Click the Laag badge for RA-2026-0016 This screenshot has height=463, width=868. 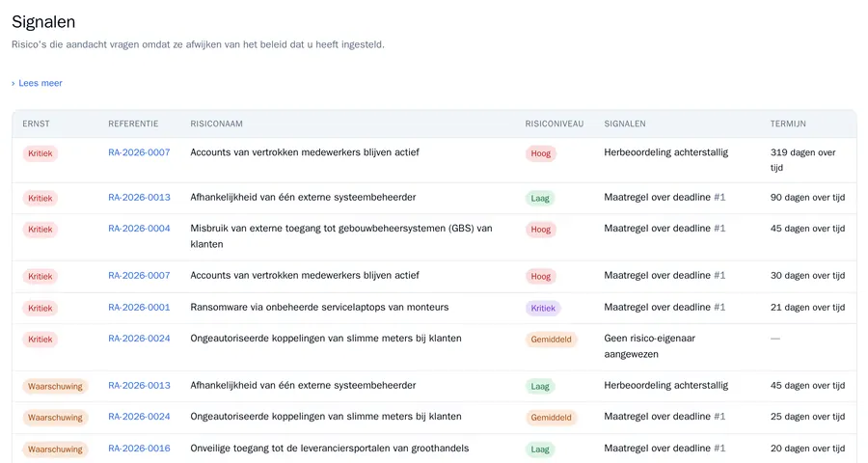[540, 449]
